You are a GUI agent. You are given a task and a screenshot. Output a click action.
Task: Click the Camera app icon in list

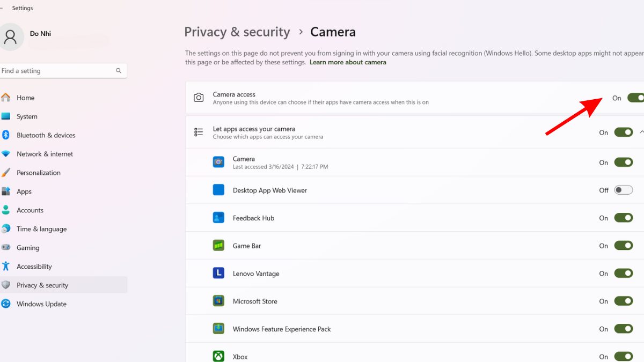coord(218,162)
